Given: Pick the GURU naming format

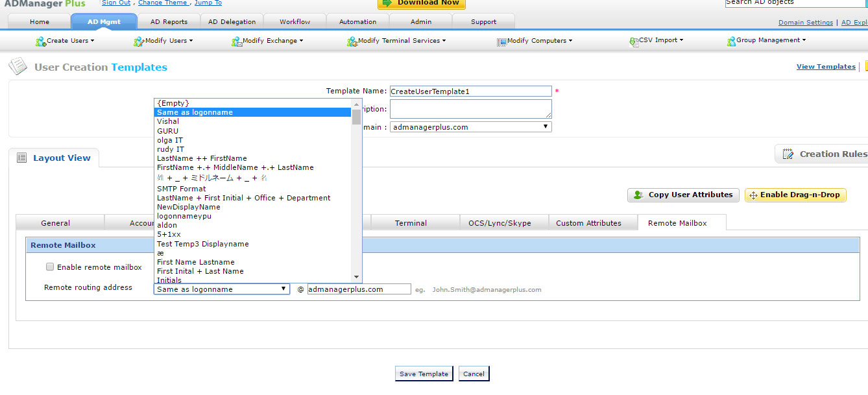Looking at the screenshot, I should coord(252,130).
